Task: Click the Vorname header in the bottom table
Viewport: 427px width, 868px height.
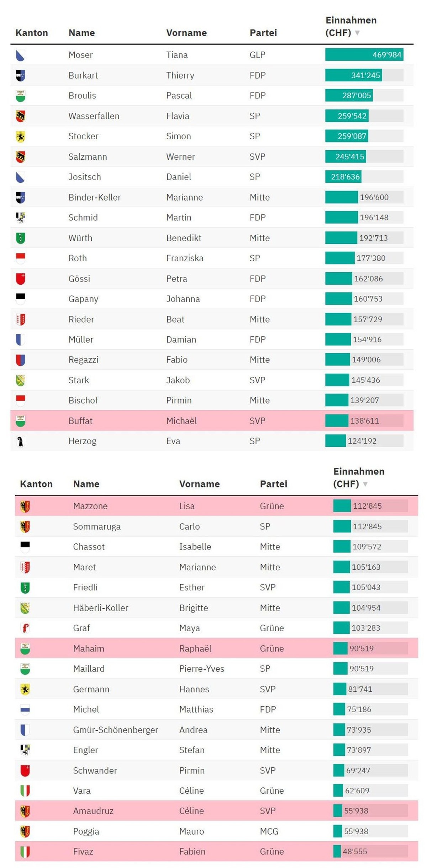Action: pyautogui.click(x=199, y=484)
